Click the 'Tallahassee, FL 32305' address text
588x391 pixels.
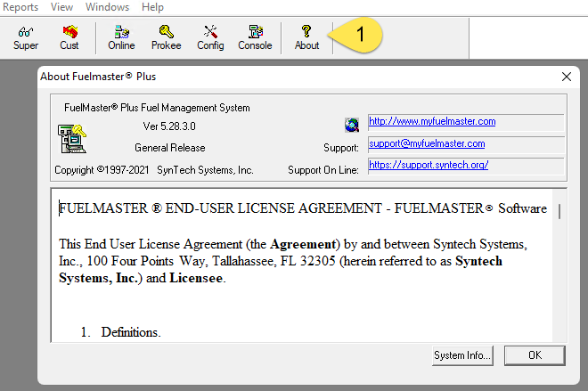pyautogui.click(x=274, y=261)
